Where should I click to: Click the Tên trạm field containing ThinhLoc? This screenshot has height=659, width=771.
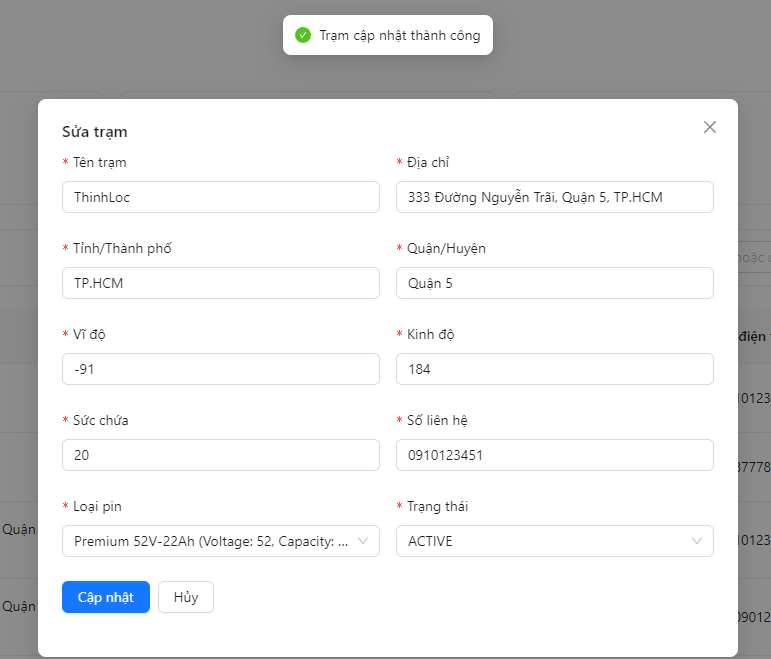[220, 197]
